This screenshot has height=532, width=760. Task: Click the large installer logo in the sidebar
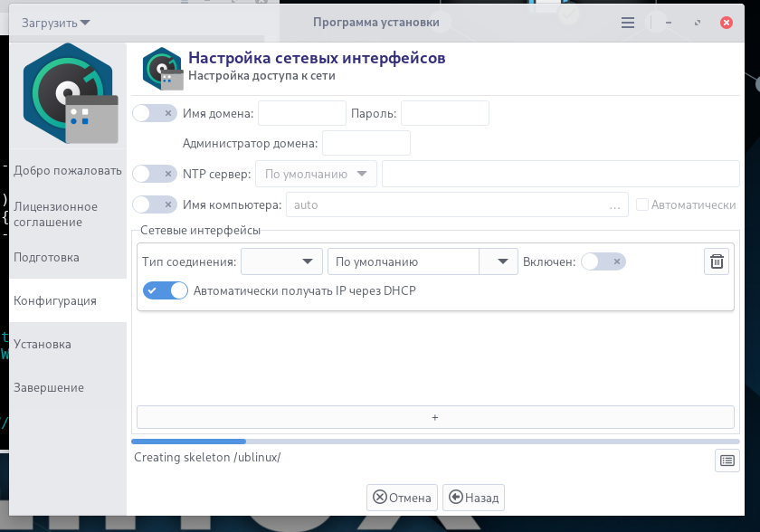pyautogui.click(x=69, y=93)
